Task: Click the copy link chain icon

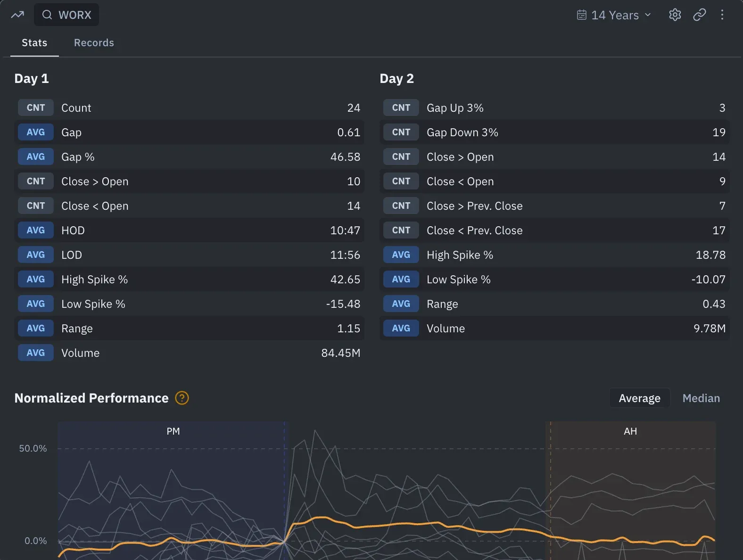Action: pos(700,15)
